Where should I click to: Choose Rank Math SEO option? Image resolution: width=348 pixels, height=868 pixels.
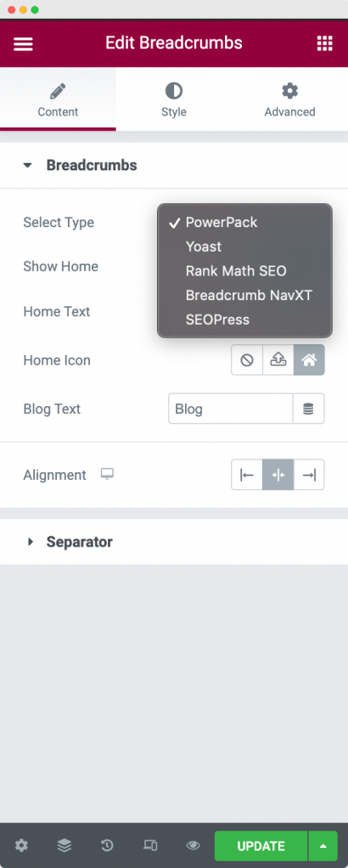236,270
